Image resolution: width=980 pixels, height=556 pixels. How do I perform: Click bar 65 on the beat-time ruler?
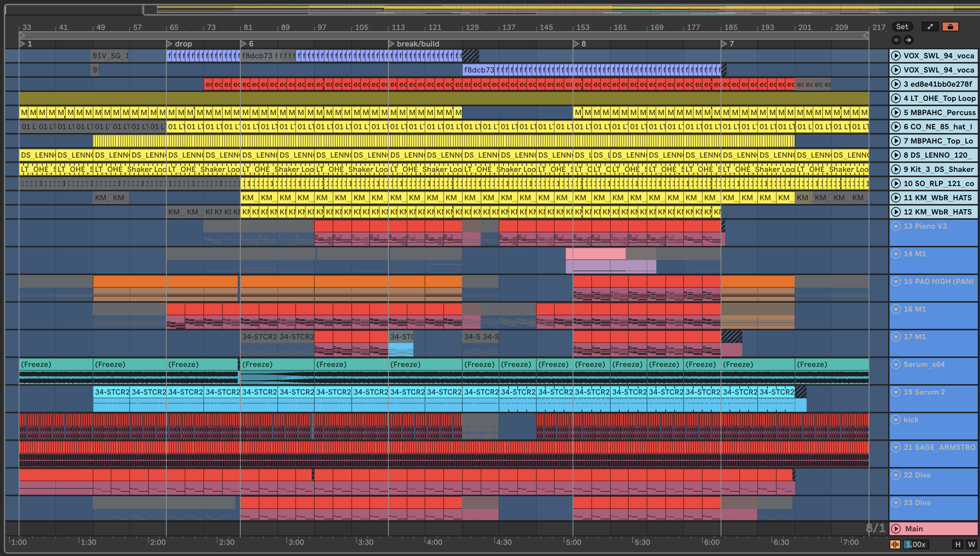point(174,27)
